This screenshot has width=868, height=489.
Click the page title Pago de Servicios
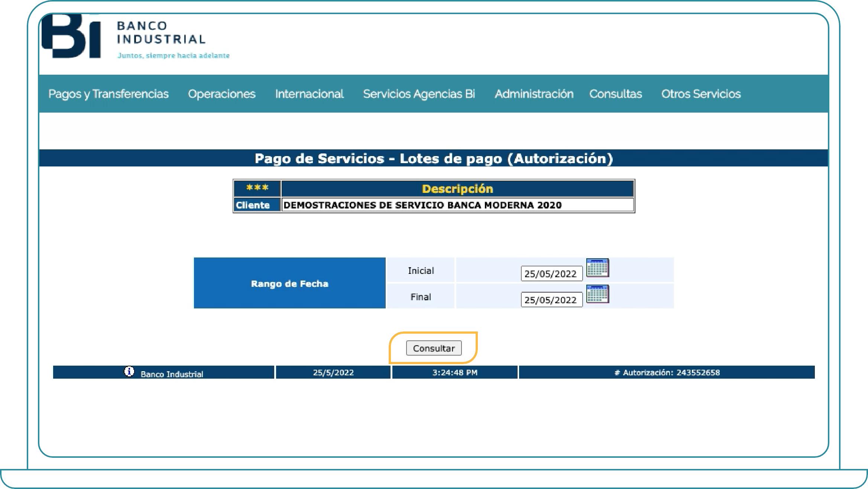pos(434,158)
